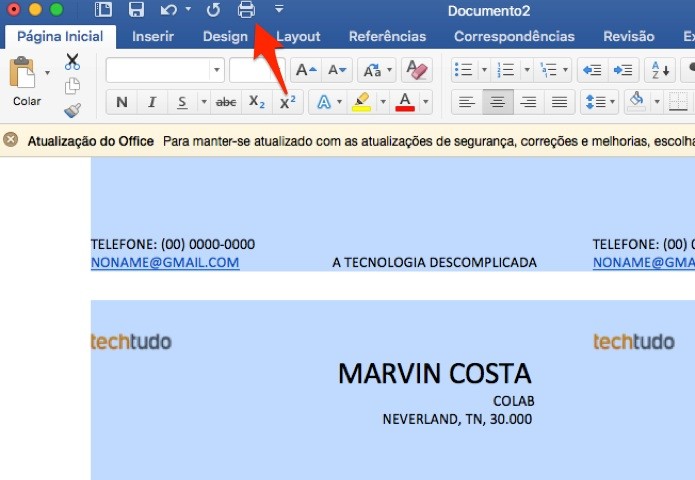Switch to the Inserir tab
The height and width of the screenshot is (480, 695).
pos(153,36)
